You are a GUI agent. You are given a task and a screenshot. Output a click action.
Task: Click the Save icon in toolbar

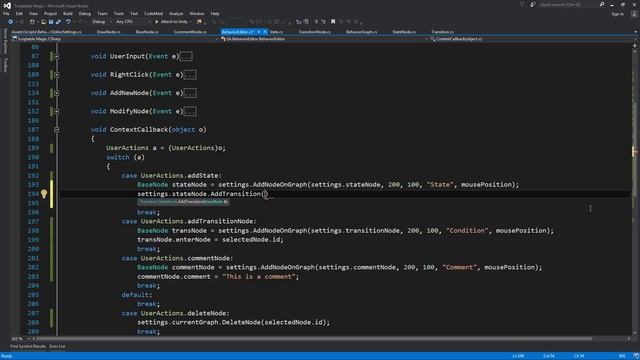point(51,22)
